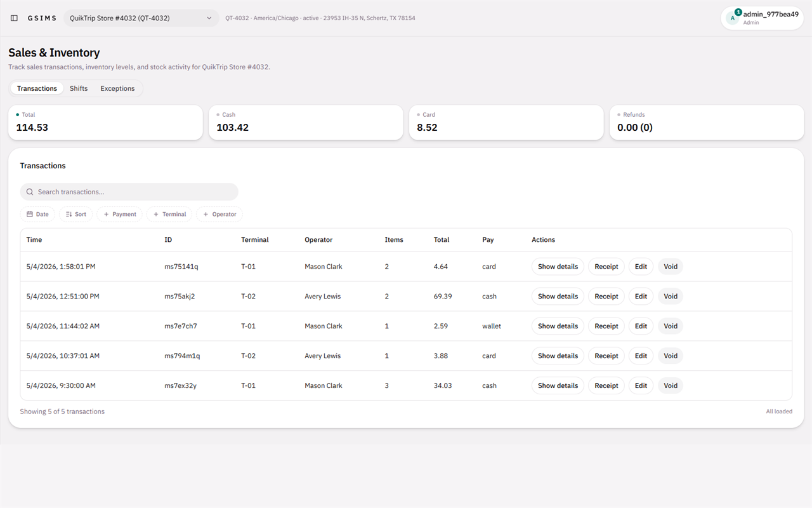Open receipt for transaction ms794m1q
The image size is (812, 508).
tap(606, 356)
